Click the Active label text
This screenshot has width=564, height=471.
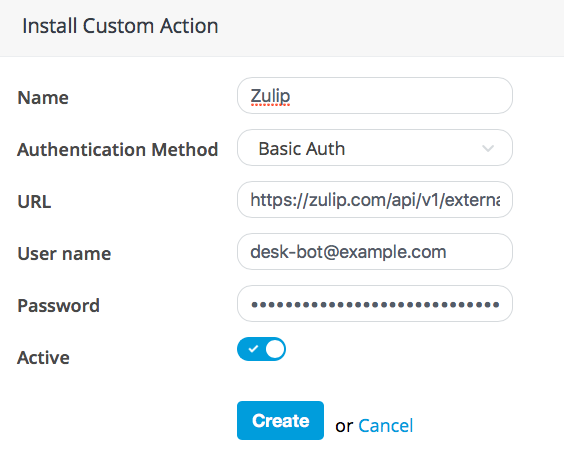[x=43, y=358]
